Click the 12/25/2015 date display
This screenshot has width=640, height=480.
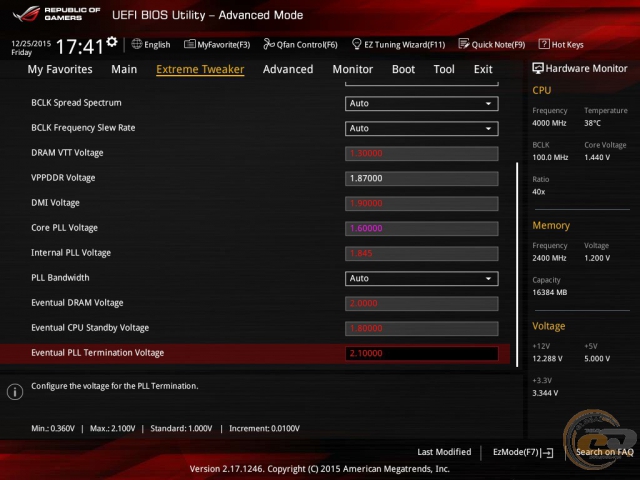[31, 43]
